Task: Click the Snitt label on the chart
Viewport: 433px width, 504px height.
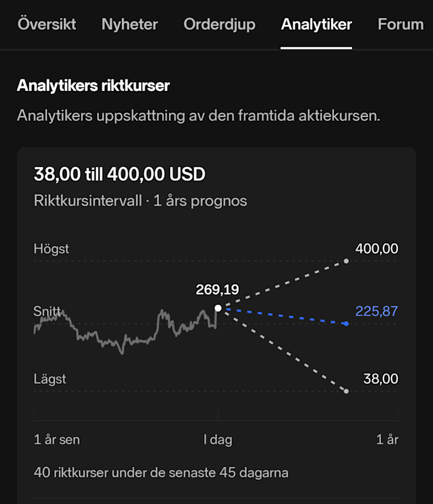Action: [47, 311]
